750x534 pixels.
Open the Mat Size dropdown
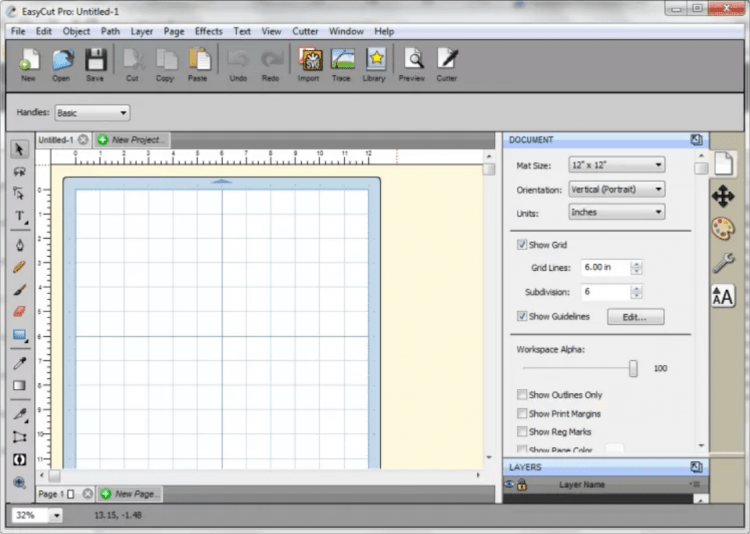coord(617,165)
